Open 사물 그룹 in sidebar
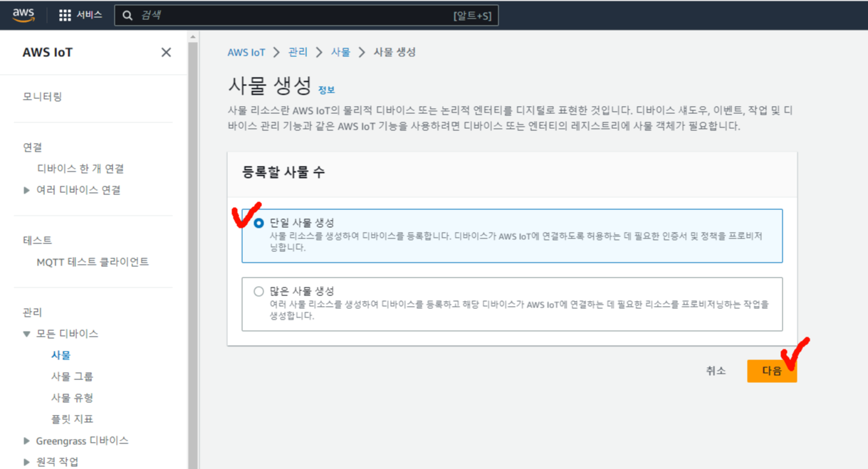 [72, 376]
